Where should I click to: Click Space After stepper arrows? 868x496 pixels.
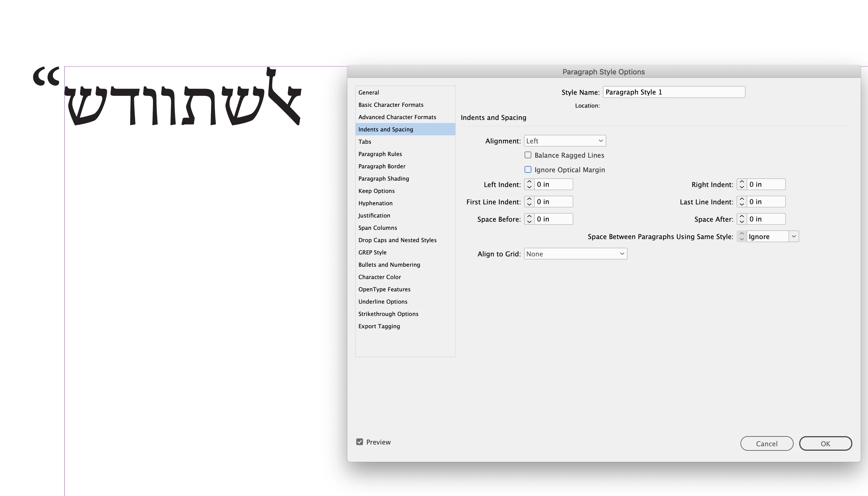pos(742,219)
